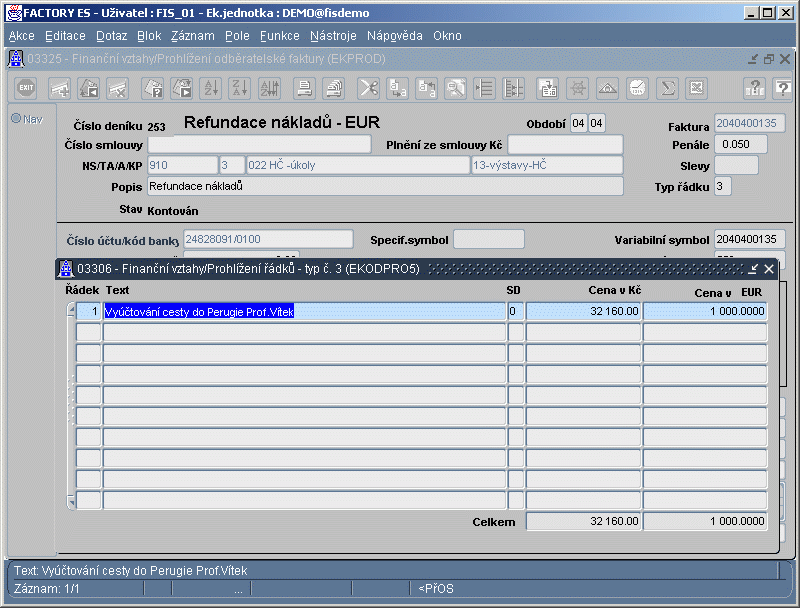Open the Nápověda menu
The image size is (800, 608).
click(x=394, y=36)
